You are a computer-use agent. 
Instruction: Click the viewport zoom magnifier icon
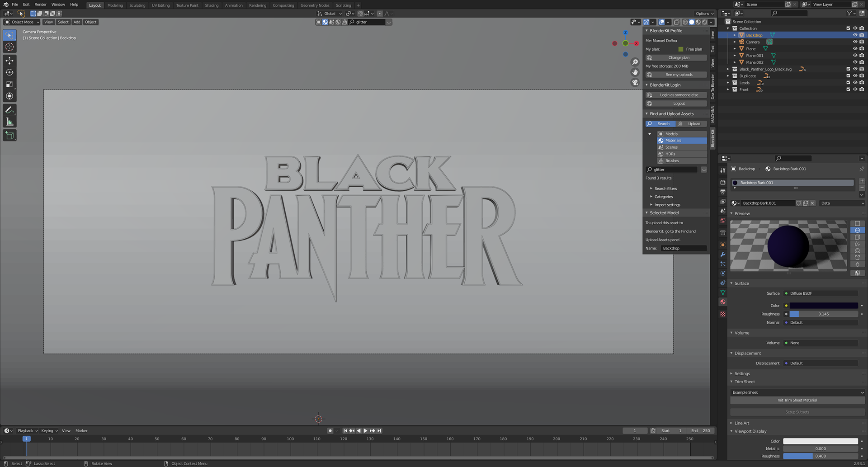tap(635, 62)
